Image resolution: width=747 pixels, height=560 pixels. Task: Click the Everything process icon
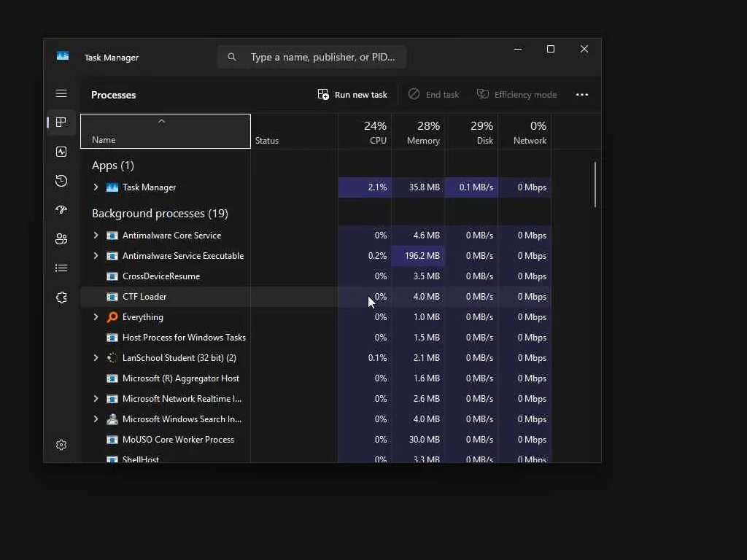pos(112,317)
